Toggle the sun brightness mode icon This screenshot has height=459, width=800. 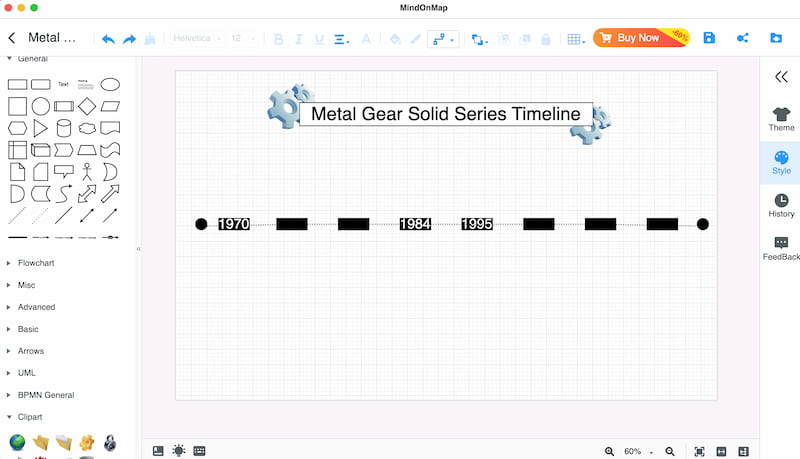[x=179, y=451]
